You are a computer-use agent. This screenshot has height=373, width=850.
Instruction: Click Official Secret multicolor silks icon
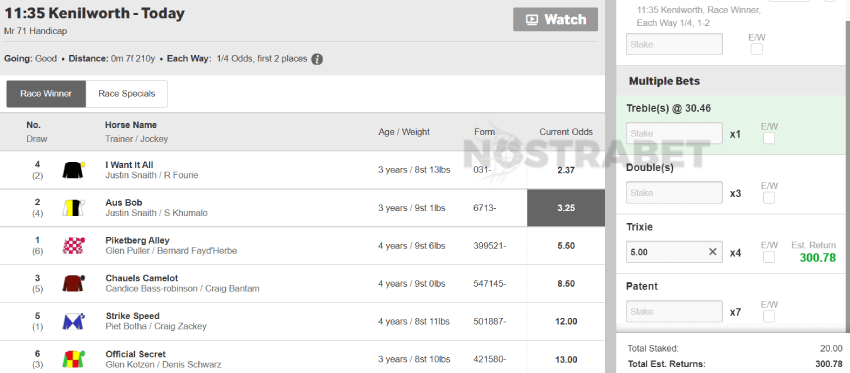pyautogui.click(x=73, y=358)
